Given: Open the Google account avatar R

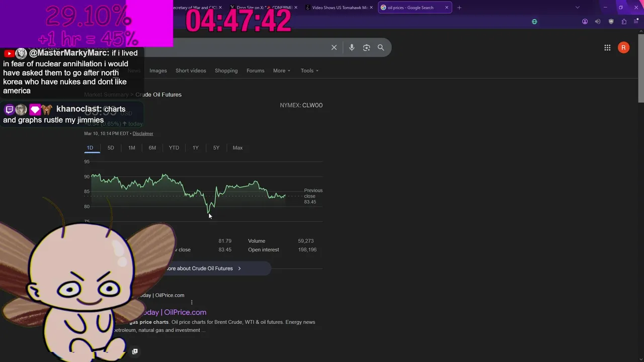Looking at the screenshot, I should [623, 47].
